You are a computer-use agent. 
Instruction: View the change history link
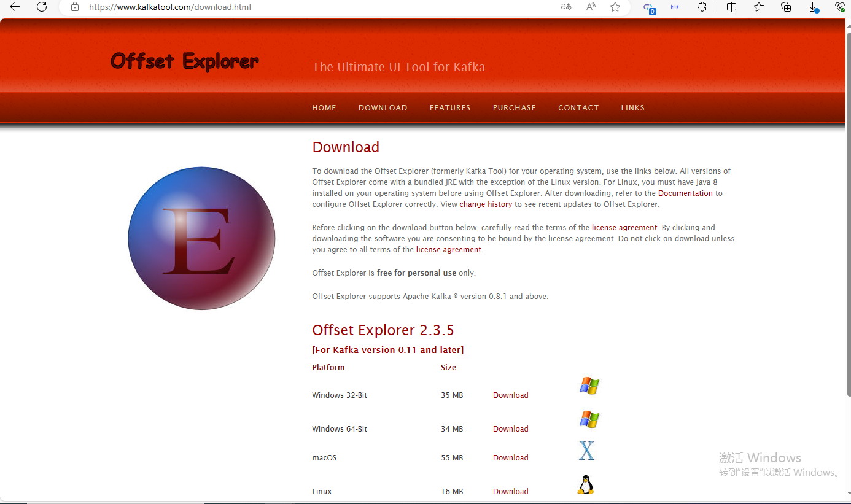(486, 204)
